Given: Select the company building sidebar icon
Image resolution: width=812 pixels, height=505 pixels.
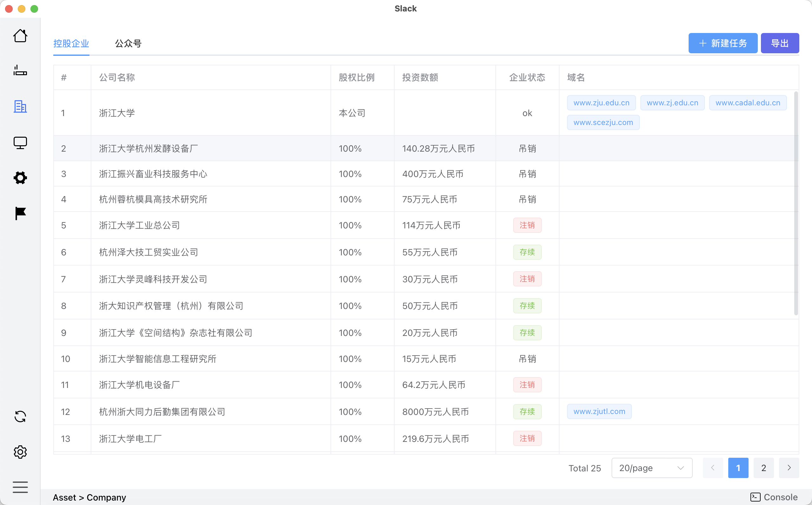Looking at the screenshot, I should [20, 107].
